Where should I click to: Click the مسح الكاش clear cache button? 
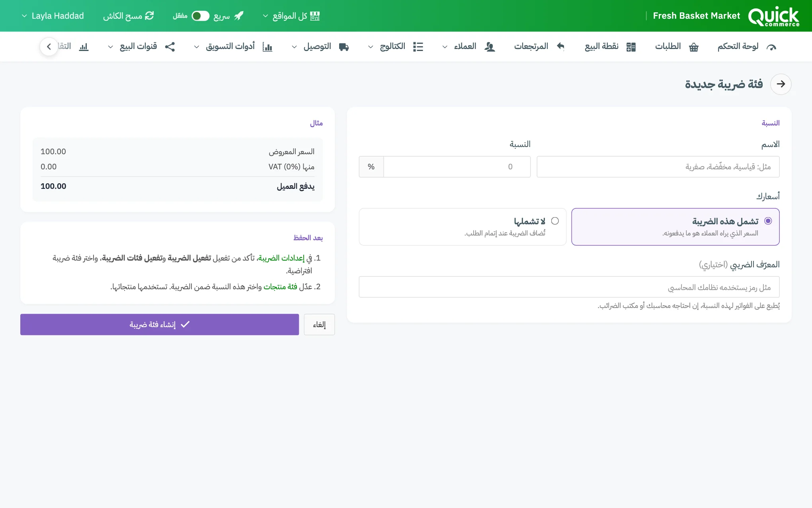(x=128, y=16)
